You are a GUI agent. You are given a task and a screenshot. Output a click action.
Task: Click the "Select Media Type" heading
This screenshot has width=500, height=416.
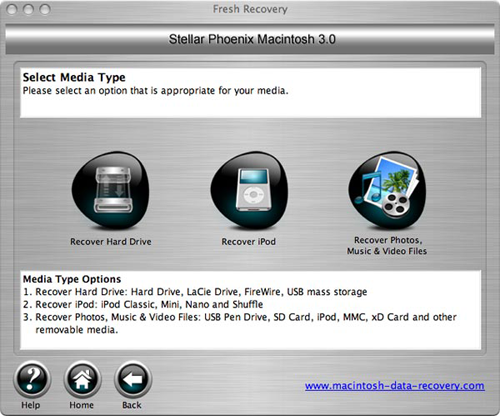tap(74, 77)
